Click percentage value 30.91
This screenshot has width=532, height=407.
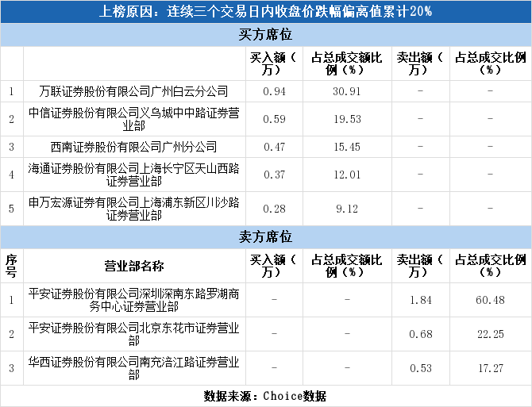[347, 91]
